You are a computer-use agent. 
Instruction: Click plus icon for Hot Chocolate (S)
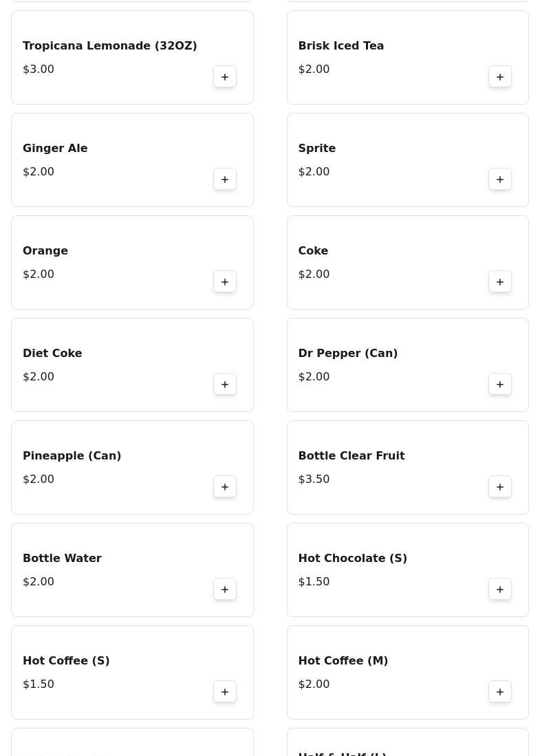tap(500, 590)
